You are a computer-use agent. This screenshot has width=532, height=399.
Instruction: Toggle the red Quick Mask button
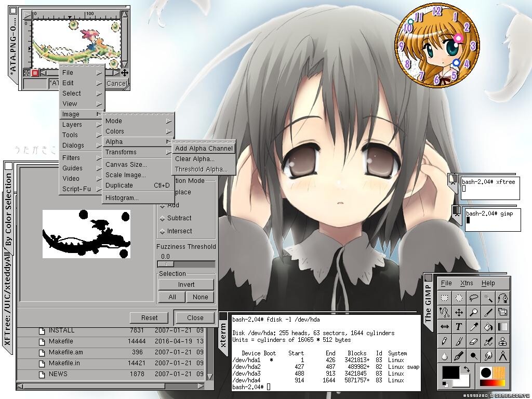pos(35,73)
